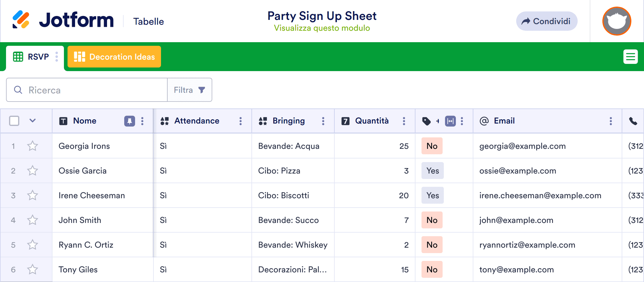This screenshot has height=282, width=644.
Task: Star the Georgia Irons row
Action: 33,146
